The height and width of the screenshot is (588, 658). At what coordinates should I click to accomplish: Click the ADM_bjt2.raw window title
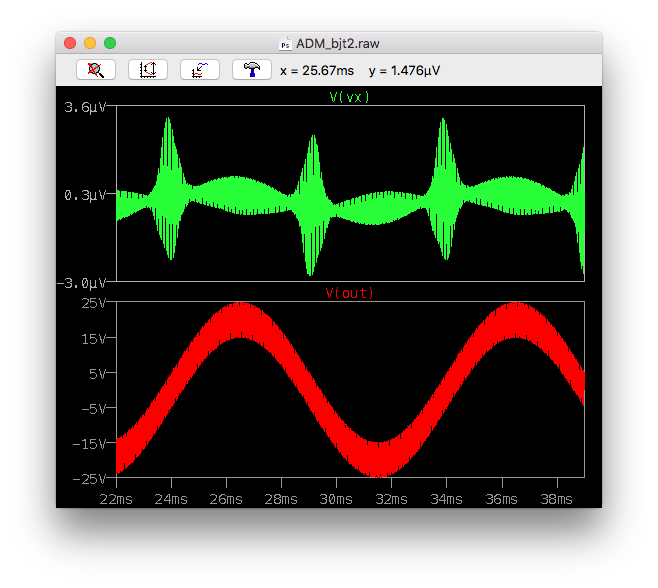point(337,44)
